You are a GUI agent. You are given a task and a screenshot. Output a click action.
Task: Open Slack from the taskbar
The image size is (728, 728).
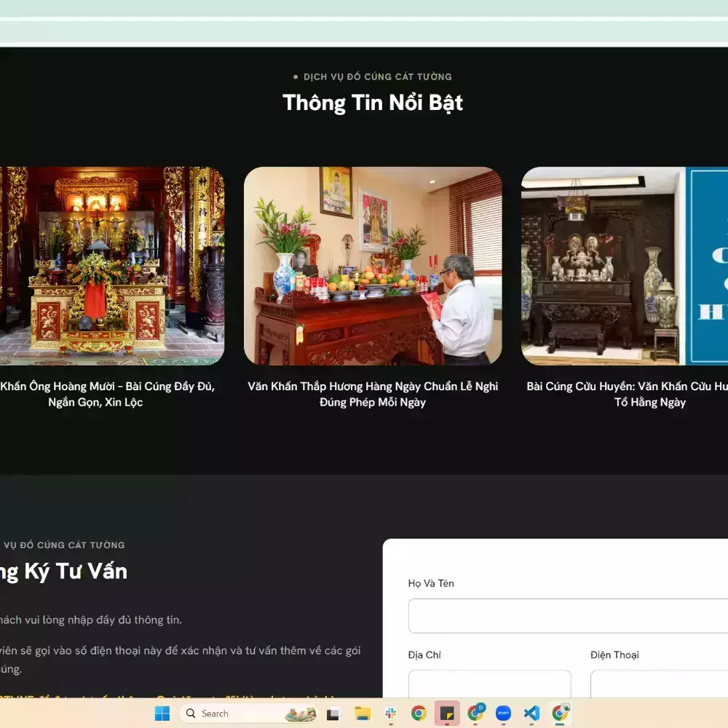tap(390, 713)
